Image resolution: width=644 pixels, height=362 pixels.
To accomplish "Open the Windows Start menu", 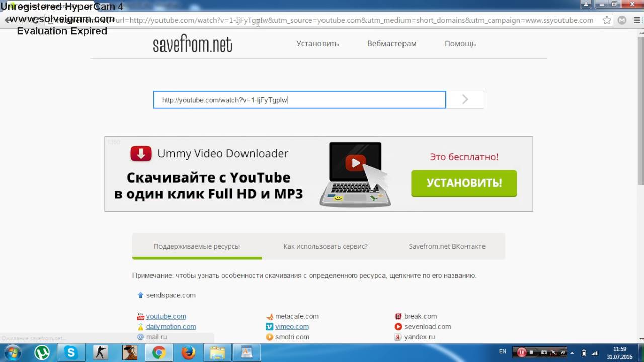I will pos(12,353).
